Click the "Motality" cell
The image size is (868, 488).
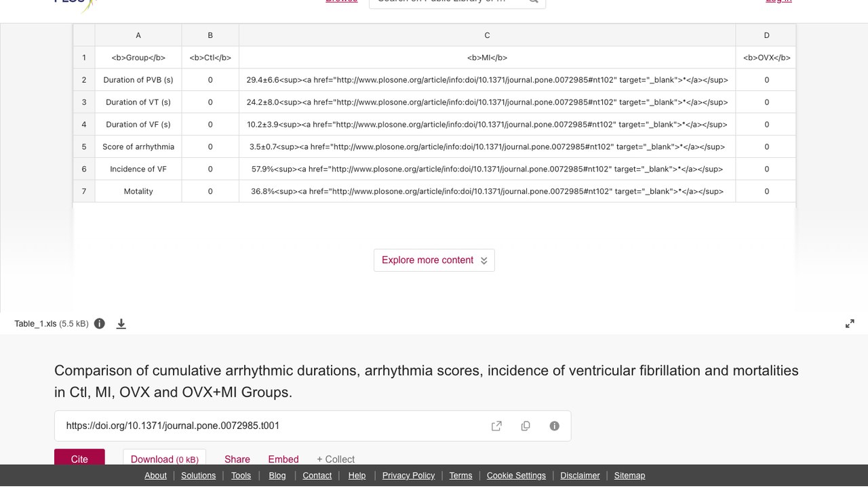tap(138, 191)
